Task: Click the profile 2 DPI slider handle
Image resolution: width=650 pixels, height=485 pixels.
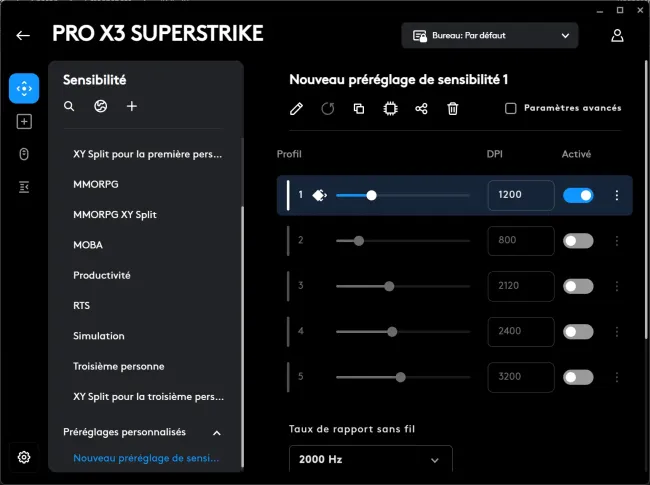Action: coord(359,241)
